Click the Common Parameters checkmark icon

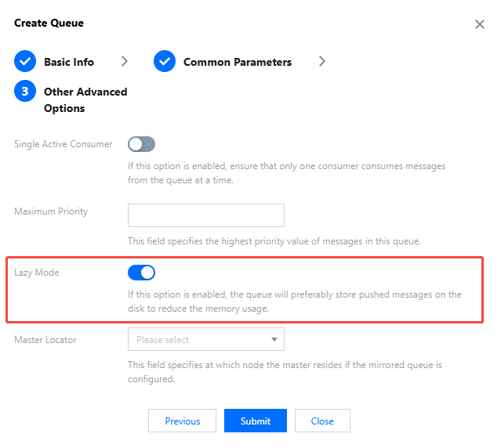point(165,62)
